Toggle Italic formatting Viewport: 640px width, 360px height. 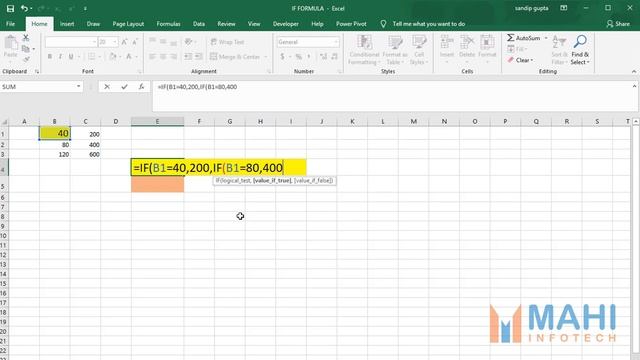(x=60, y=56)
